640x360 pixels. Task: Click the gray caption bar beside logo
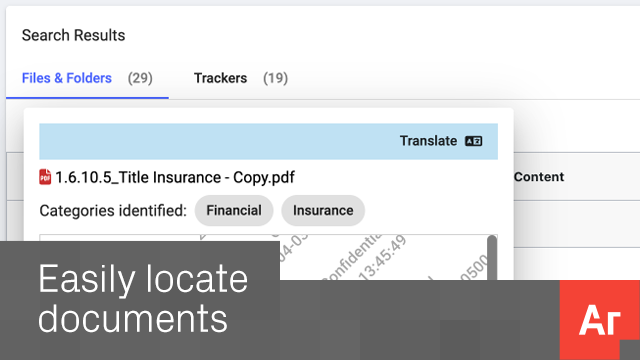coord(420,320)
